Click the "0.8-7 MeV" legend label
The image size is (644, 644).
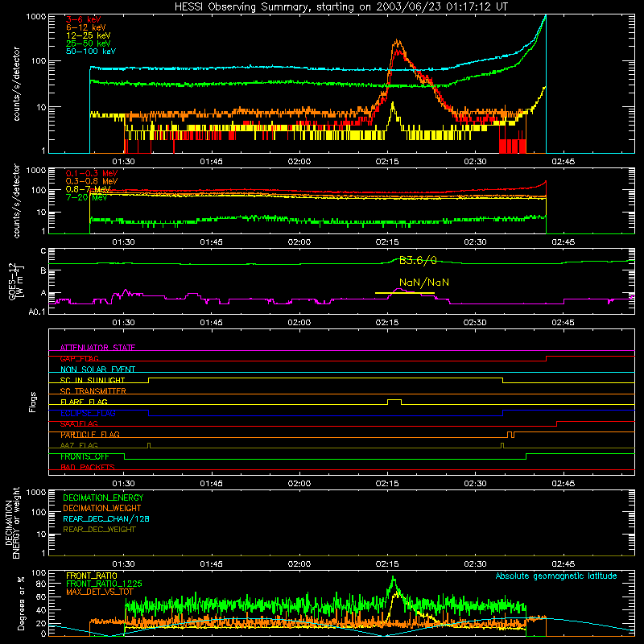tap(88, 189)
